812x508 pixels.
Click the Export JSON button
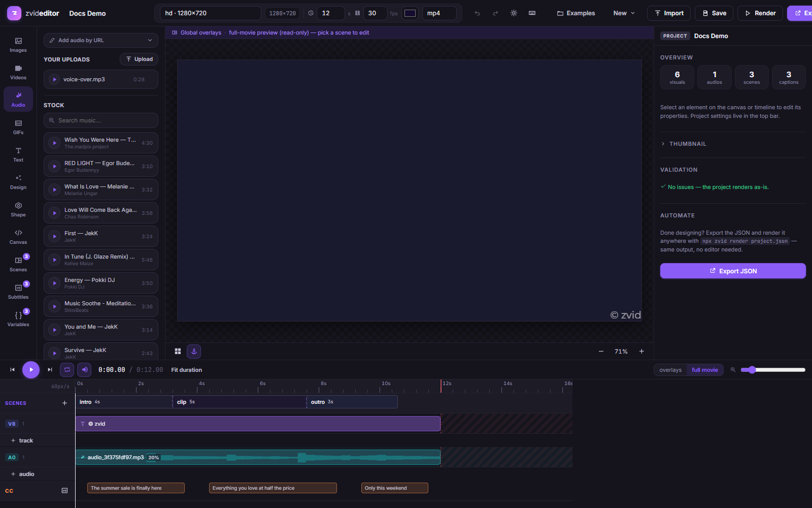[733, 271]
